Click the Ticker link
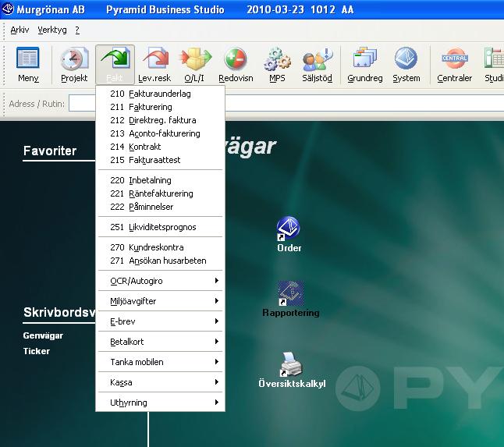Viewport: 504px width, 447px height. [37, 351]
